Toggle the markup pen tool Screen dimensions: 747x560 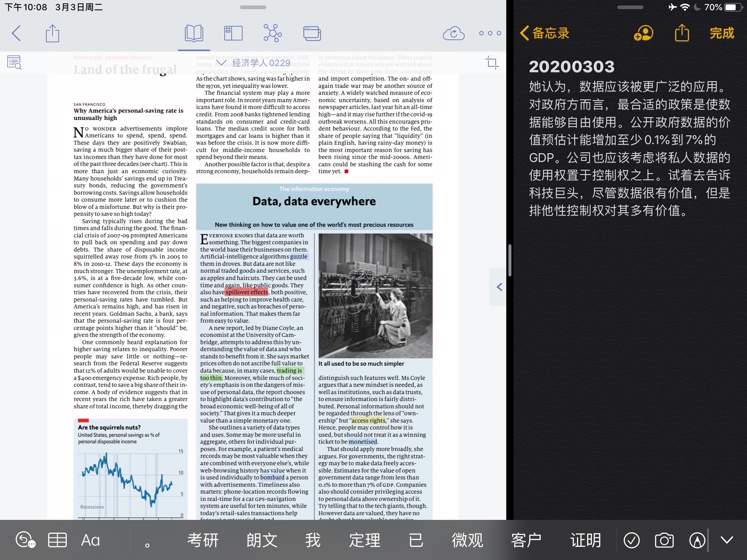697,540
